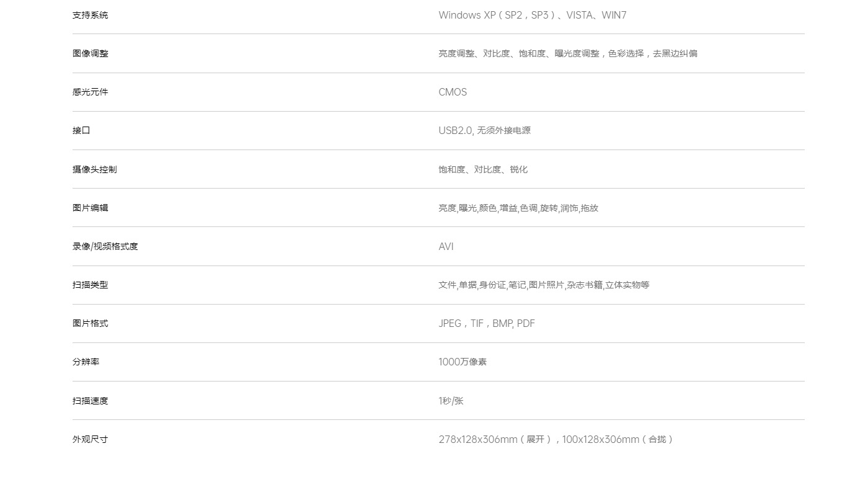Click the 录像/视频格式度 label

click(x=105, y=246)
